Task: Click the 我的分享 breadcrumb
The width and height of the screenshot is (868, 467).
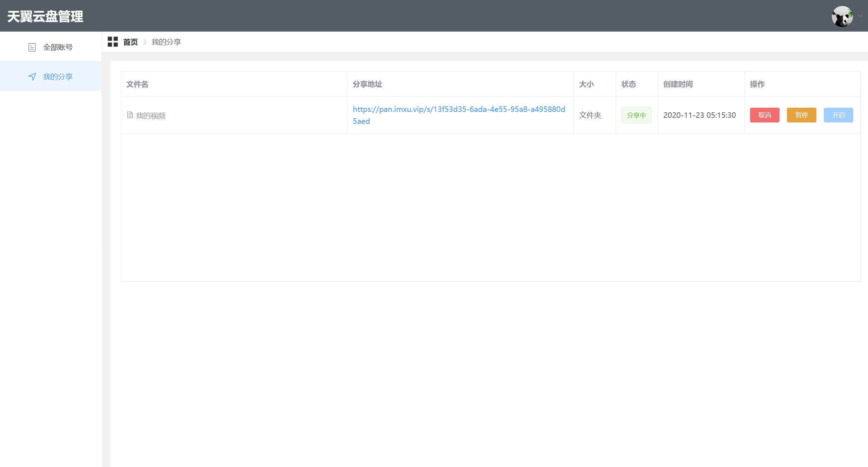Action: 166,42
